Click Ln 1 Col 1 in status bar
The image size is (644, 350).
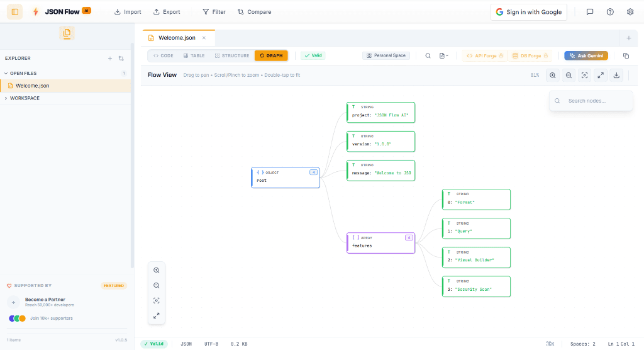(x=621, y=344)
